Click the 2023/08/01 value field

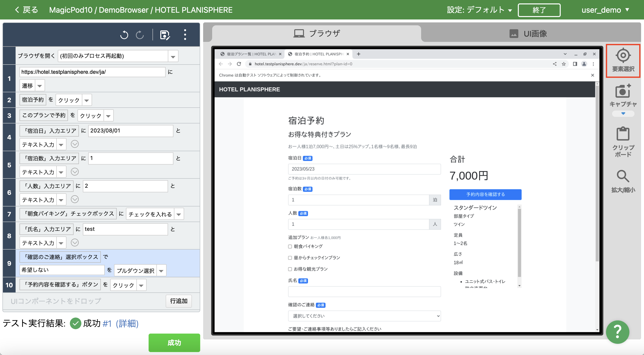point(131,131)
